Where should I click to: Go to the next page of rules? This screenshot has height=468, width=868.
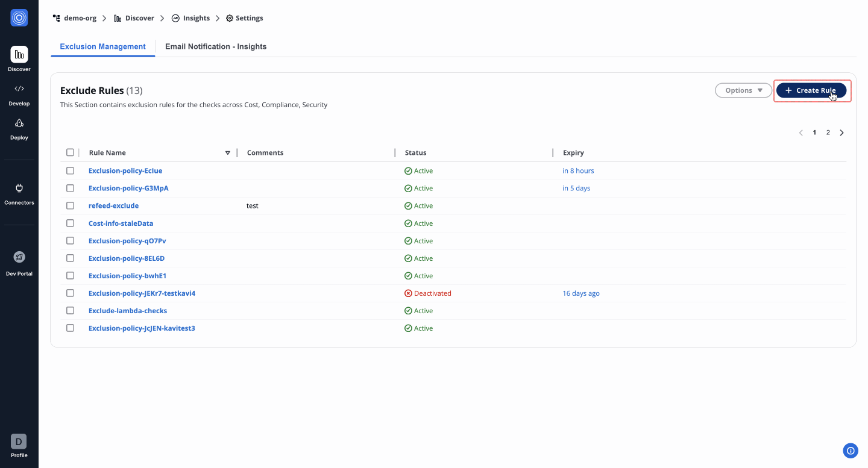[x=841, y=133]
